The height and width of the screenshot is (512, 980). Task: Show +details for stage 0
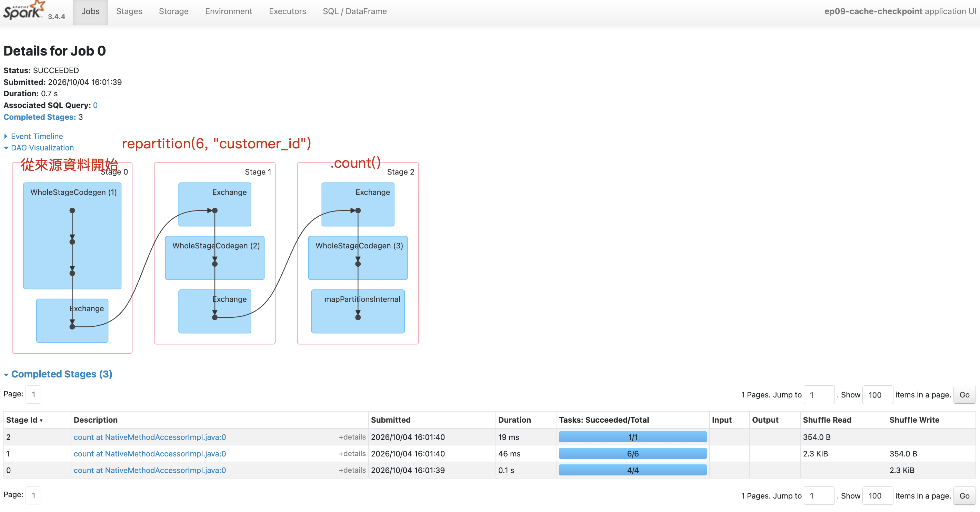(352, 471)
